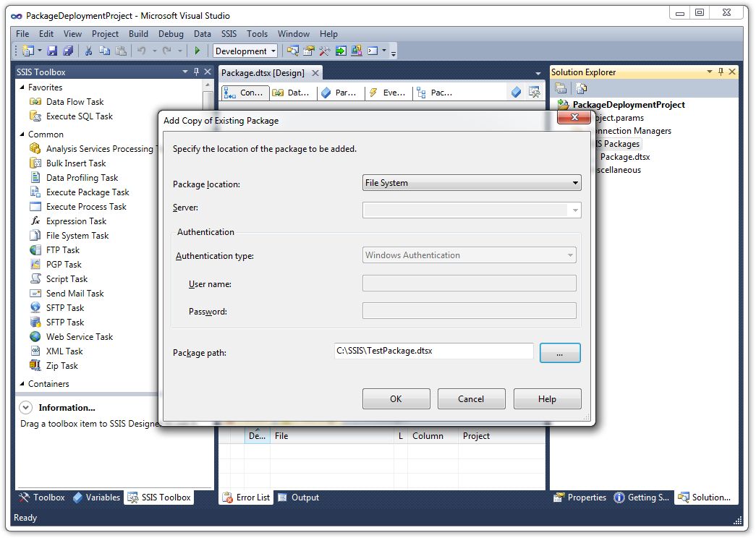
Task: Click the Show All Files icon
Action: point(582,88)
